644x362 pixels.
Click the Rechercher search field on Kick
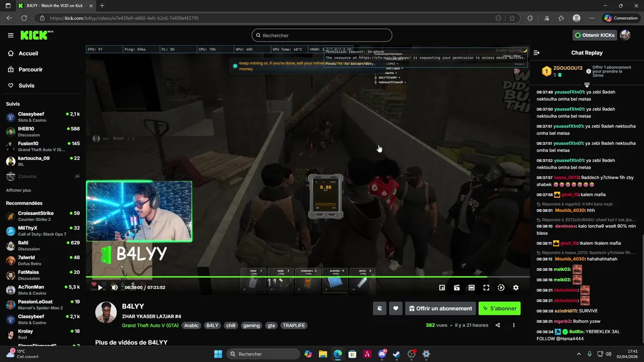(322, 35)
